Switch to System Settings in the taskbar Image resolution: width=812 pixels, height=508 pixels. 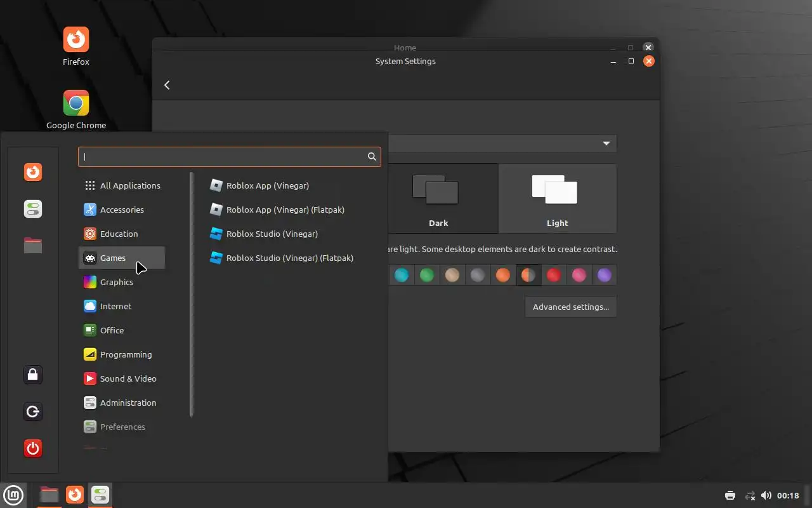[x=100, y=495]
